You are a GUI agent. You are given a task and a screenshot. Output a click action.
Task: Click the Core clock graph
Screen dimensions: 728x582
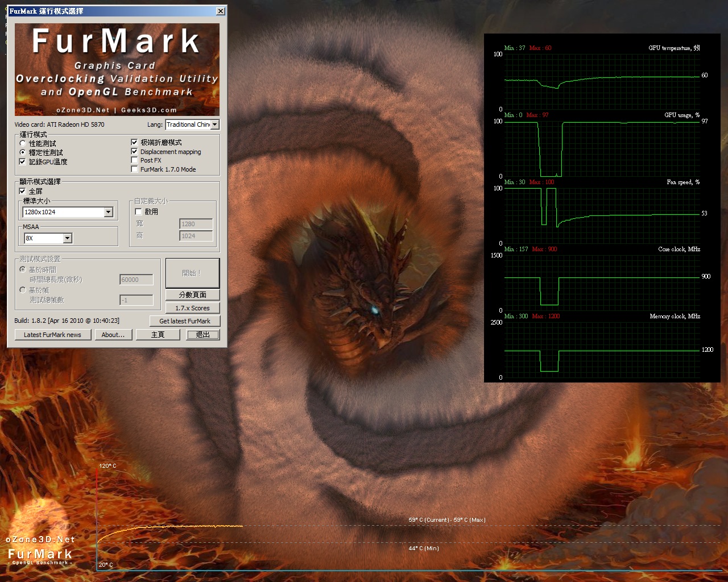click(602, 283)
